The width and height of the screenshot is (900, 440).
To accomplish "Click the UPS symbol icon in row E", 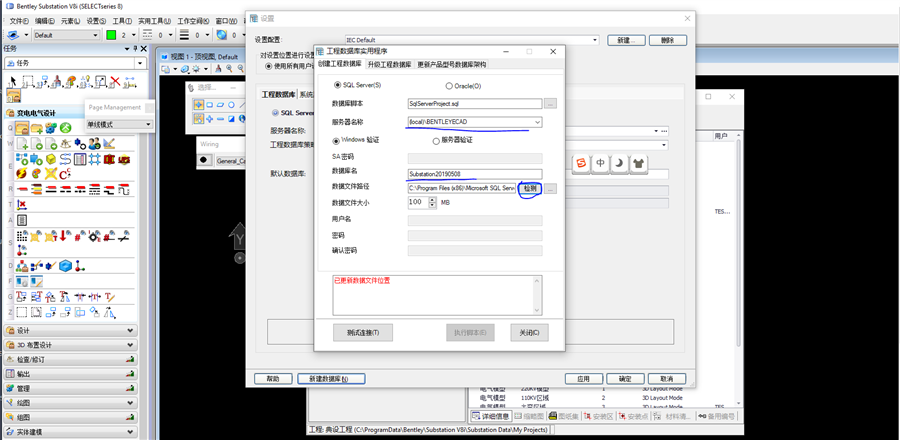I will tap(123, 158).
